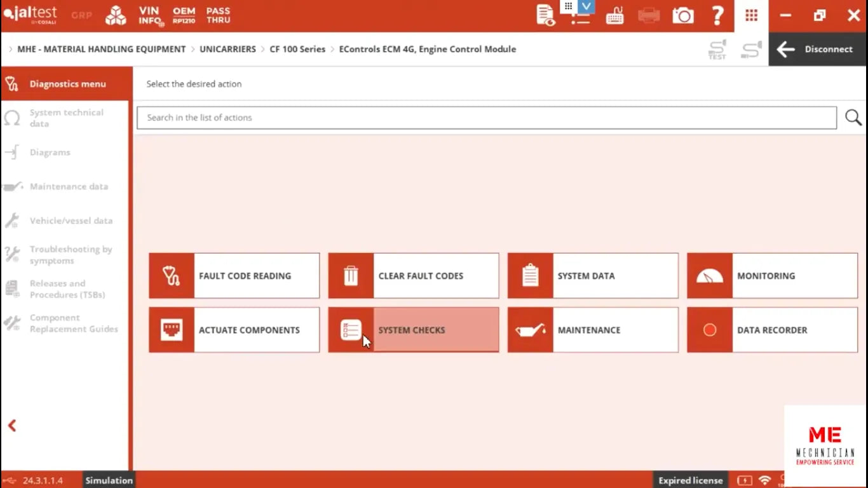868x488 pixels.
Task: Click the report document icon in header
Action: tap(545, 16)
